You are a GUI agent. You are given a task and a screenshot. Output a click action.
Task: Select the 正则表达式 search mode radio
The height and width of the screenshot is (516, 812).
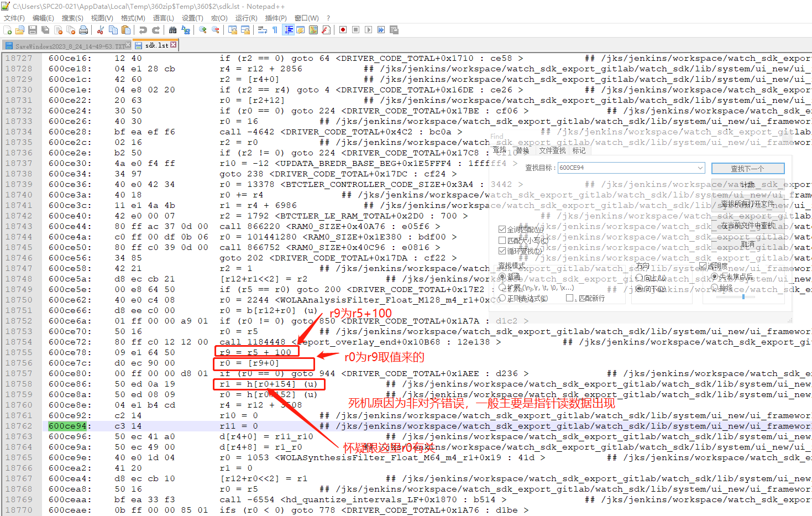502,298
